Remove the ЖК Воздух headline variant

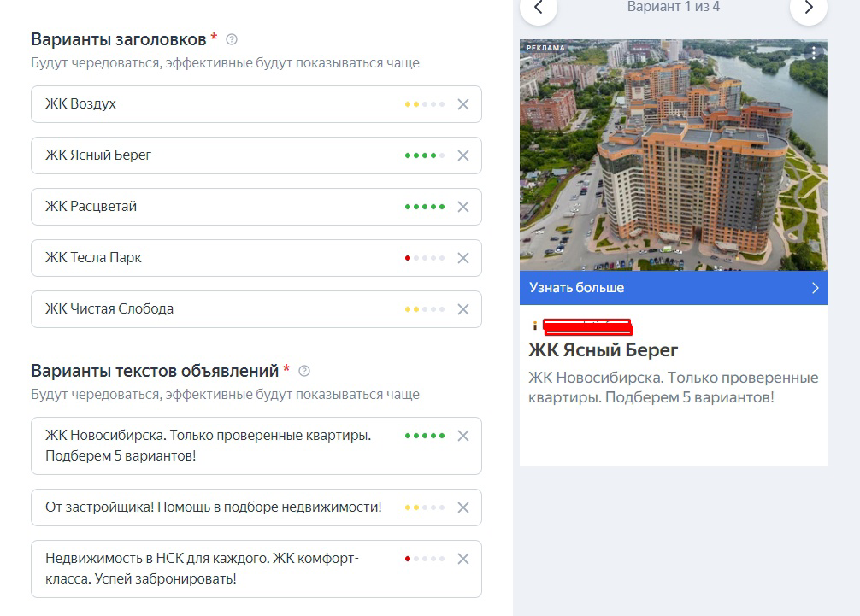pos(462,104)
